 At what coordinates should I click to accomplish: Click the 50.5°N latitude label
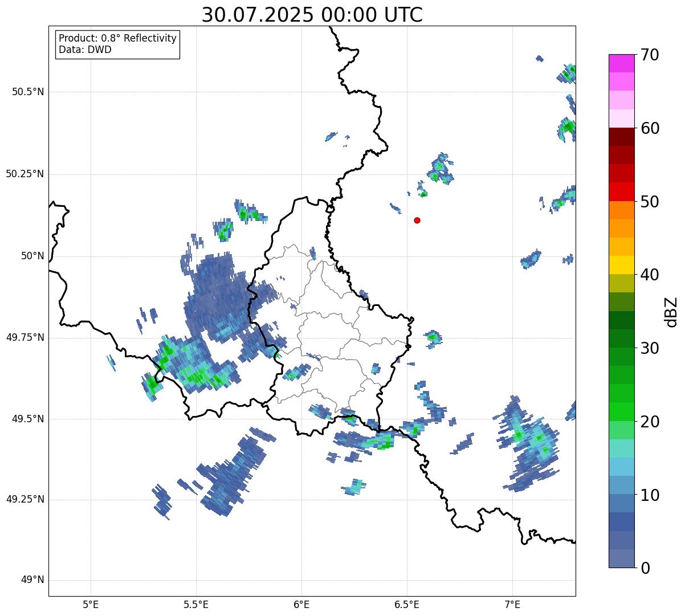28,92
